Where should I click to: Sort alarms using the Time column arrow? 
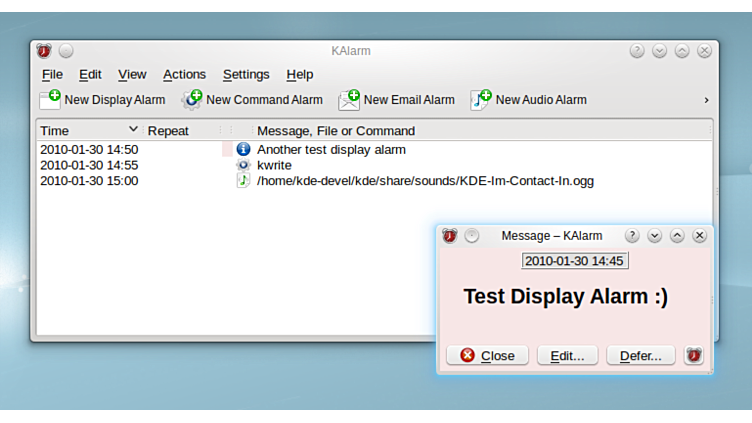tap(133, 130)
